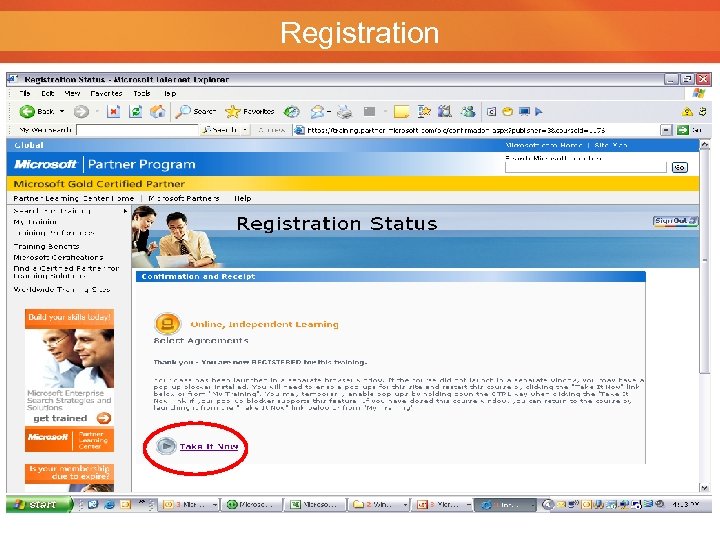Open the Favorites menu
The height and width of the screenshot is (540, 720).
point(106,93)
